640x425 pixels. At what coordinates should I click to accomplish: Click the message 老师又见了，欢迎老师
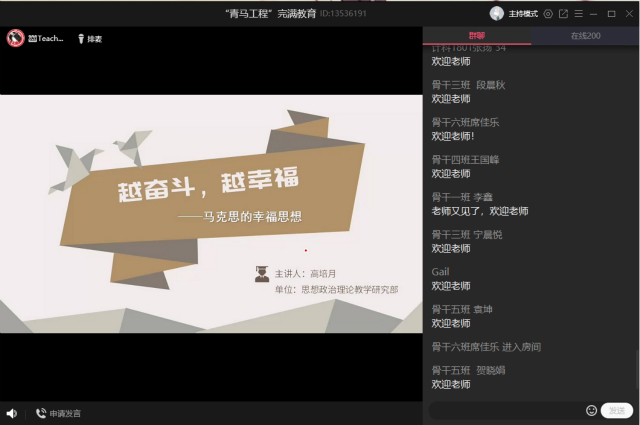tap(480, 211)
